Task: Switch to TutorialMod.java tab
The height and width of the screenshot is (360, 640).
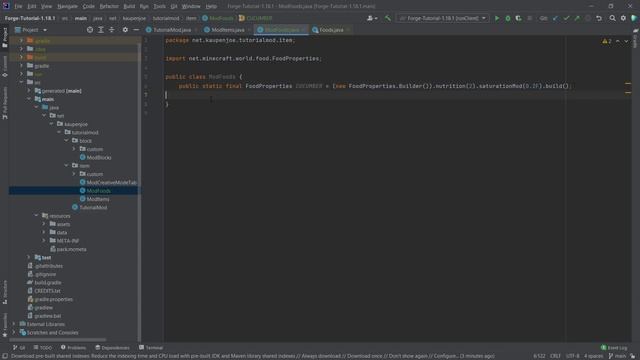Action: point(172,30)
